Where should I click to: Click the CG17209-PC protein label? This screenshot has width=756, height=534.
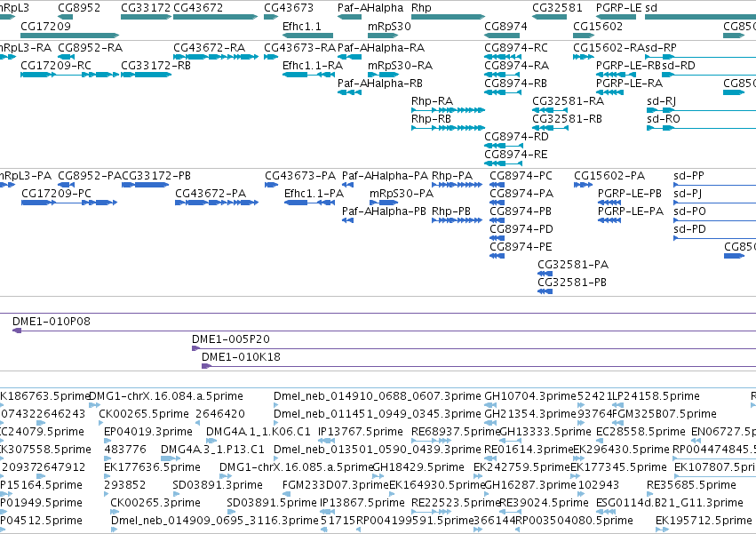(x=56, y=194)
